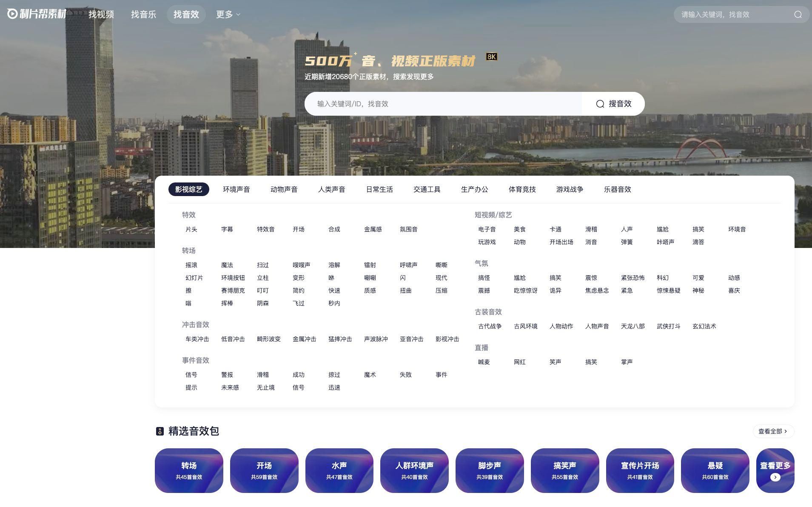
Task: Open the 日常生活 category tab
Action: tap(379, 189)
